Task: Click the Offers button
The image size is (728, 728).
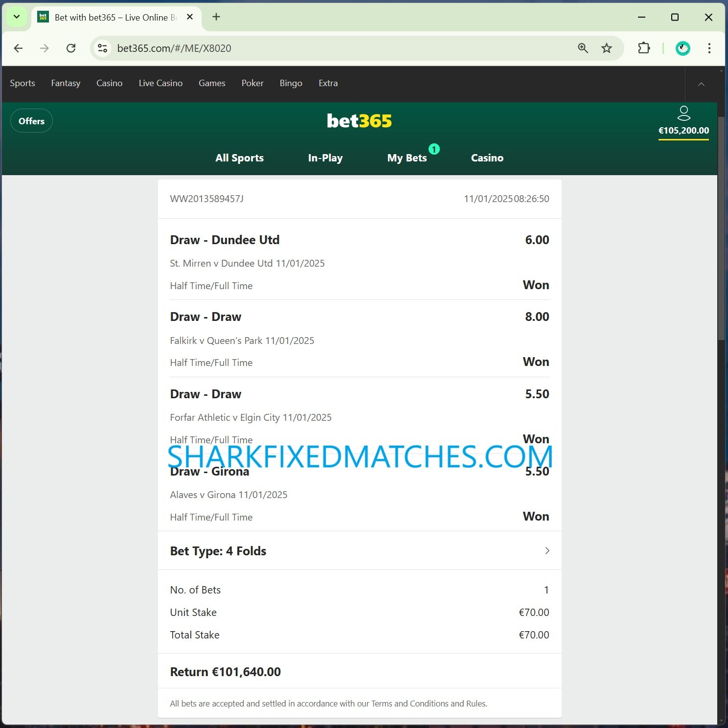Action: (31, 121)
